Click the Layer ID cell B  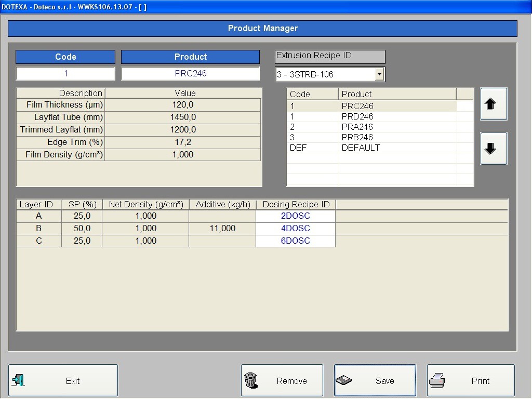pyautogui.click(x=39, y=229)
